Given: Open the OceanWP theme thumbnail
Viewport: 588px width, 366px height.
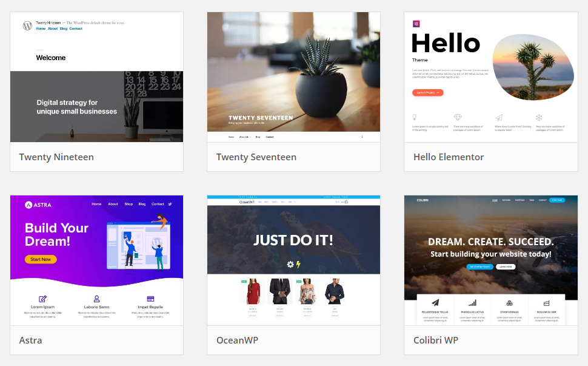Looking at the screenshot, I should (x=293, y=260).
